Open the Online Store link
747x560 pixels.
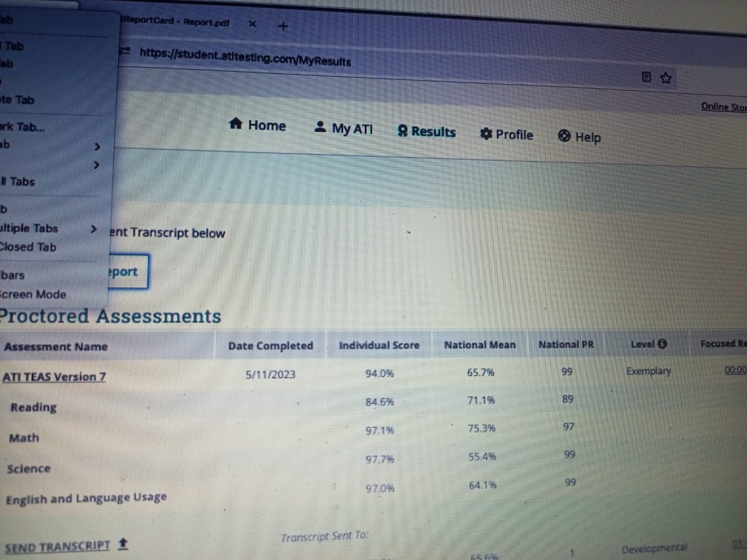click(x=723, y=107)
